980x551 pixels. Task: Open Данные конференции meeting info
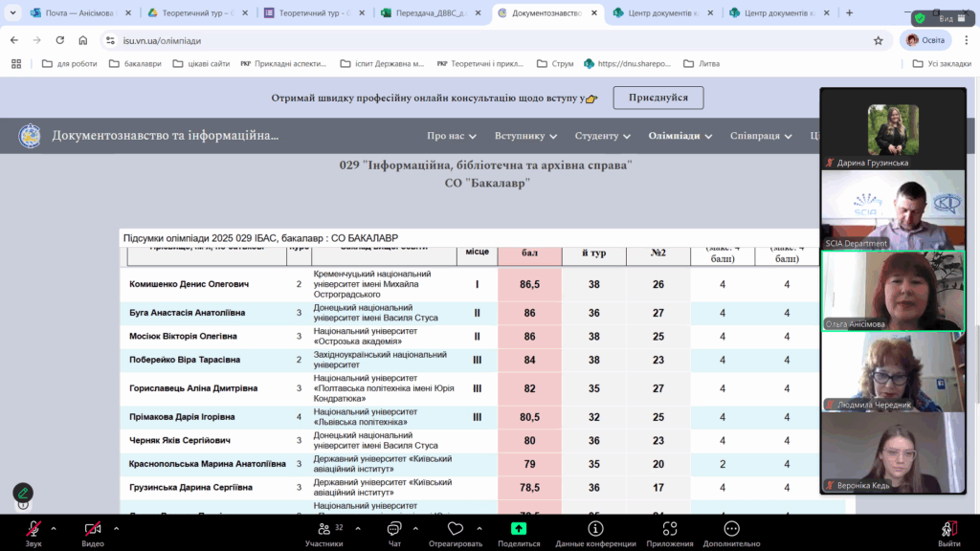[595, 534]
